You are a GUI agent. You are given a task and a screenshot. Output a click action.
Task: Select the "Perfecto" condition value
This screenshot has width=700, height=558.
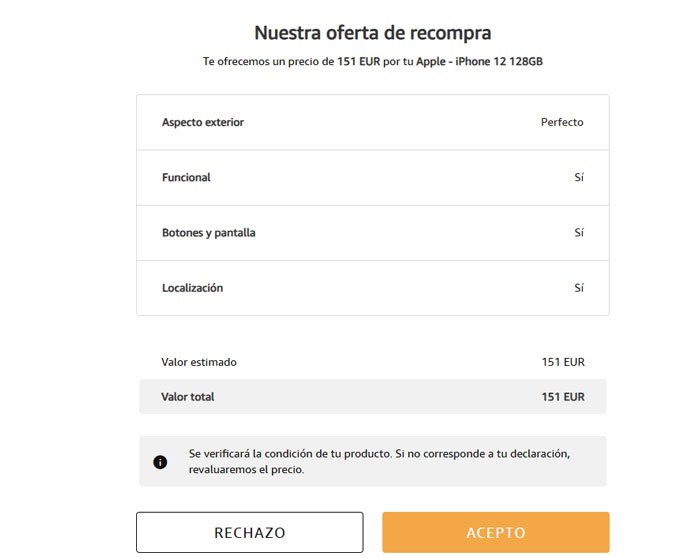click(562, 122)
